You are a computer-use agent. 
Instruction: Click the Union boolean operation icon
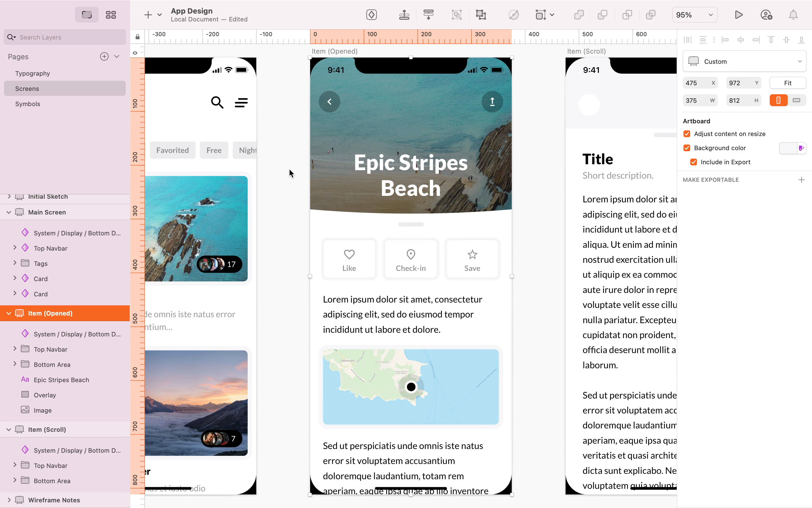(579, 15)
